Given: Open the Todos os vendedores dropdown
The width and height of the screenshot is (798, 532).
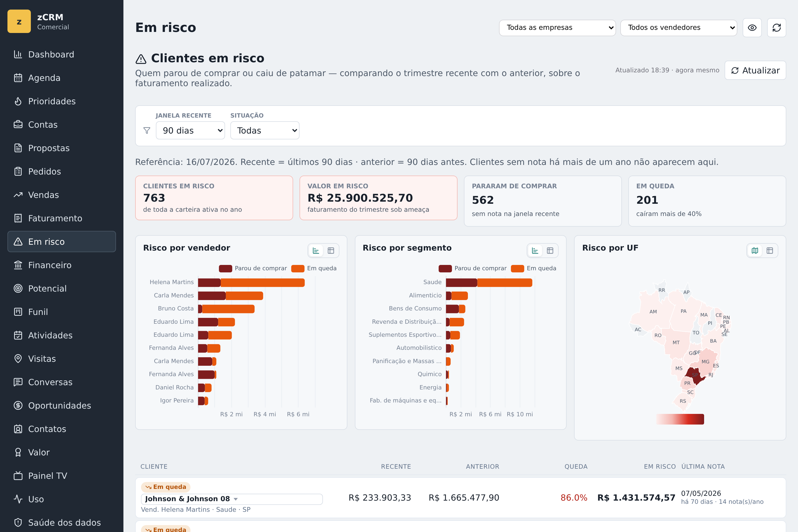Looking at the screenshot, I should (x=679, y=27).
